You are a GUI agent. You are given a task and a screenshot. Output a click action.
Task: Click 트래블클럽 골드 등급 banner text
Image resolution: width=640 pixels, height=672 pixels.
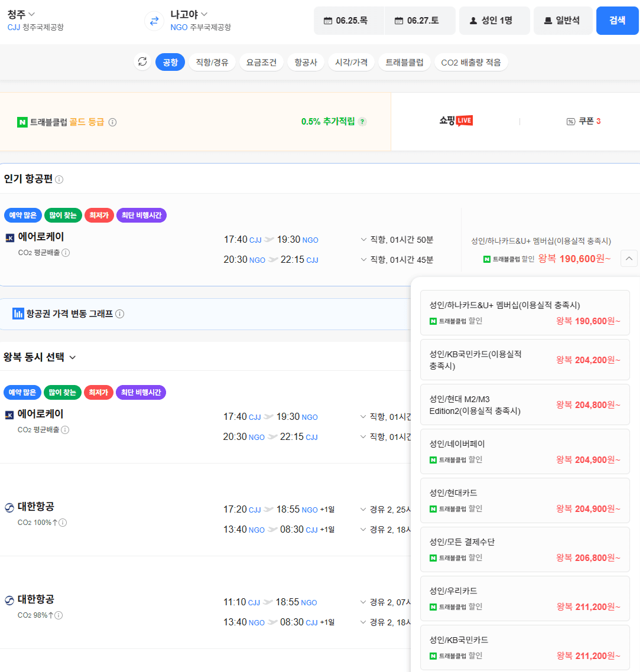pyautogui.click(x=67, y=122)
